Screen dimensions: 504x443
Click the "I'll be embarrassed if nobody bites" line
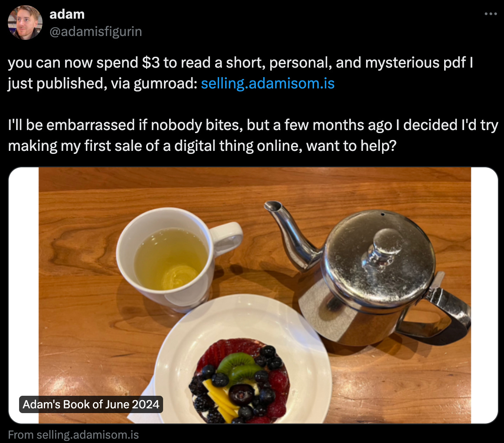pos(253,125)
